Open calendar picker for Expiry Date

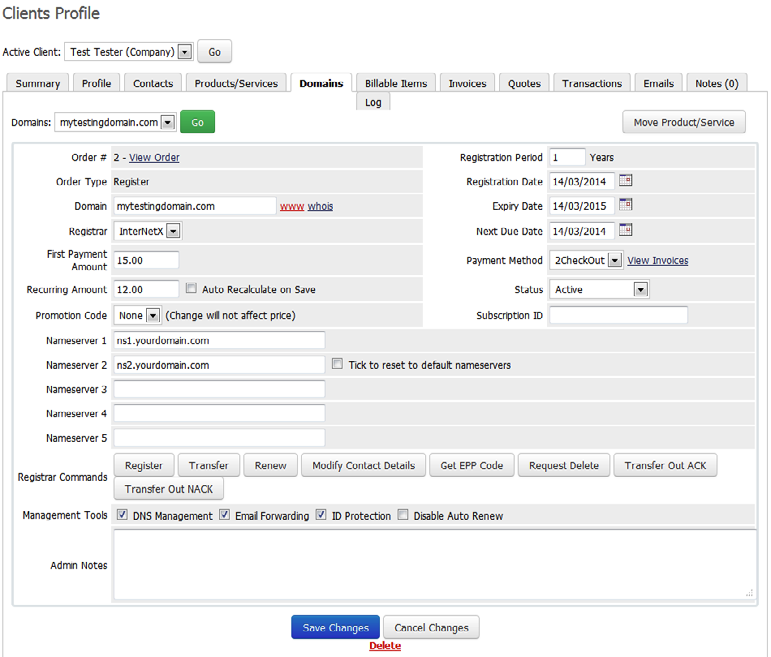625,205
